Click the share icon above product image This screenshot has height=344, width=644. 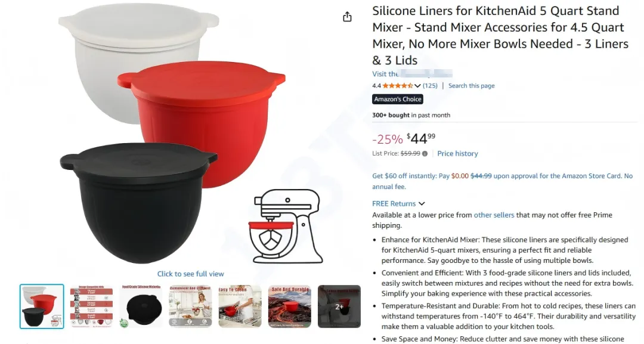(347, 17)
